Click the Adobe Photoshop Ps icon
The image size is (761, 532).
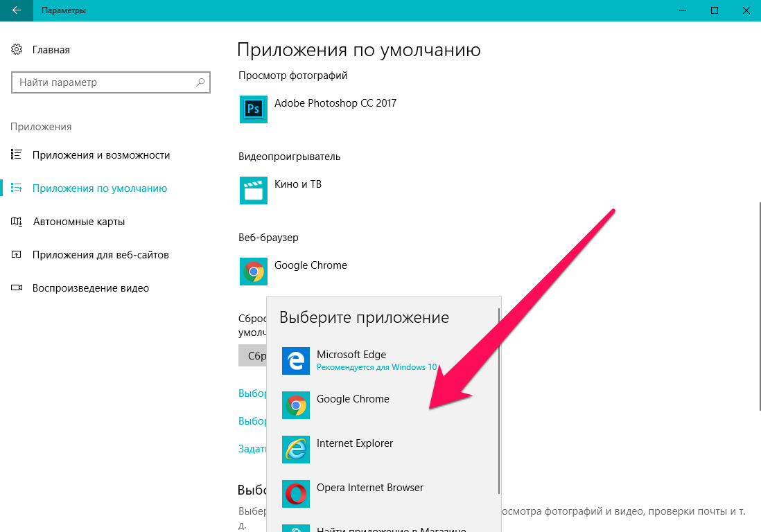pyautogui.click(x=254, y=109)
